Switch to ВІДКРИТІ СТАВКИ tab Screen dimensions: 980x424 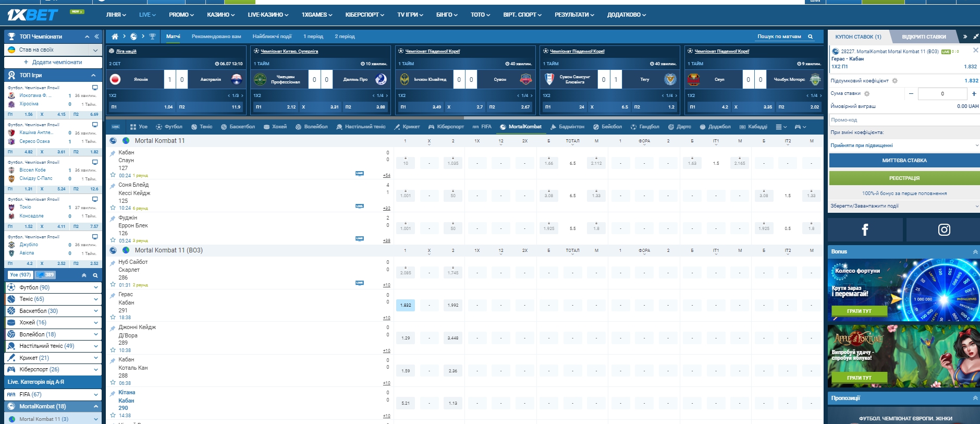(924, 37)
